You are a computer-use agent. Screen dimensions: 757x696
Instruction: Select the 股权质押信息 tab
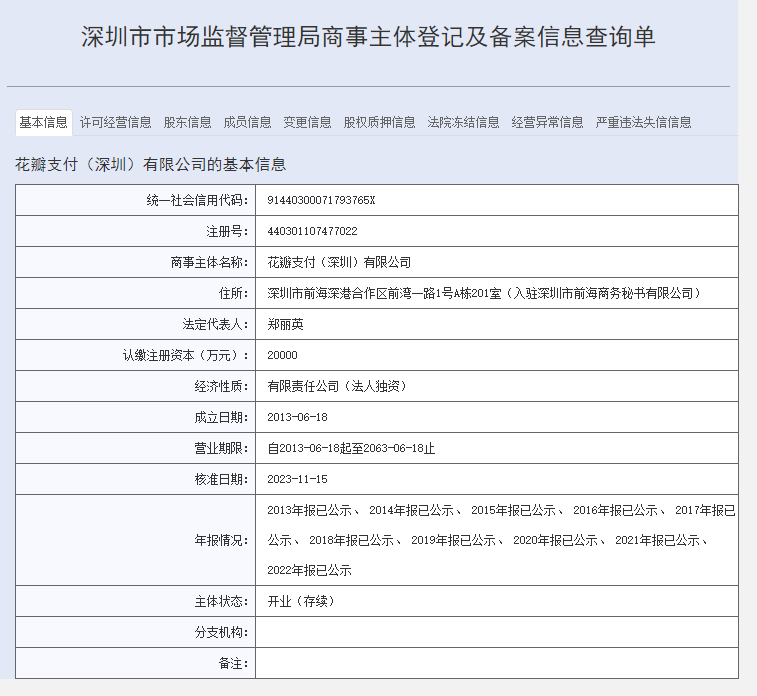379,123
